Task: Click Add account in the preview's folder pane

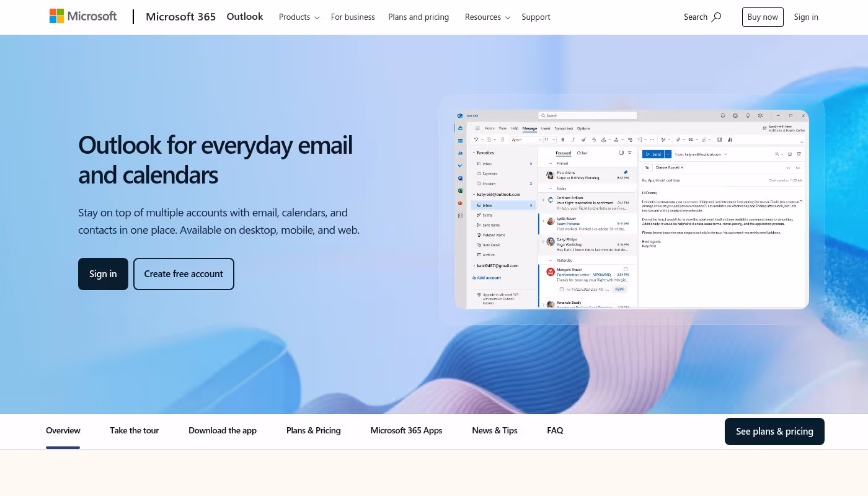Action: tap(487, 278)
